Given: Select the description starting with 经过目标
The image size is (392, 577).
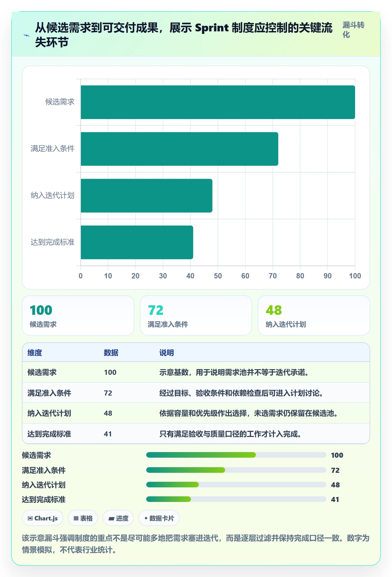Looking at the screenshot, I should [241, 393].
